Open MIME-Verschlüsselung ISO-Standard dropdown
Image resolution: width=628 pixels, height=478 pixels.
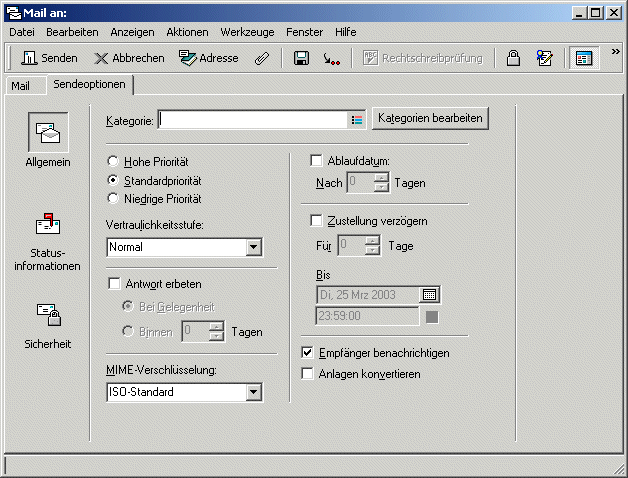coord(254,392)
